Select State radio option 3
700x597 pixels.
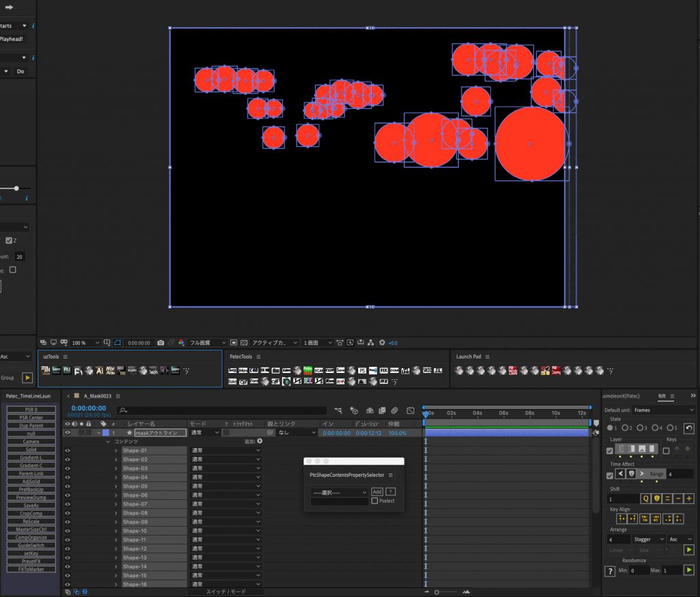pyautogui.click(x=640, y=428)
